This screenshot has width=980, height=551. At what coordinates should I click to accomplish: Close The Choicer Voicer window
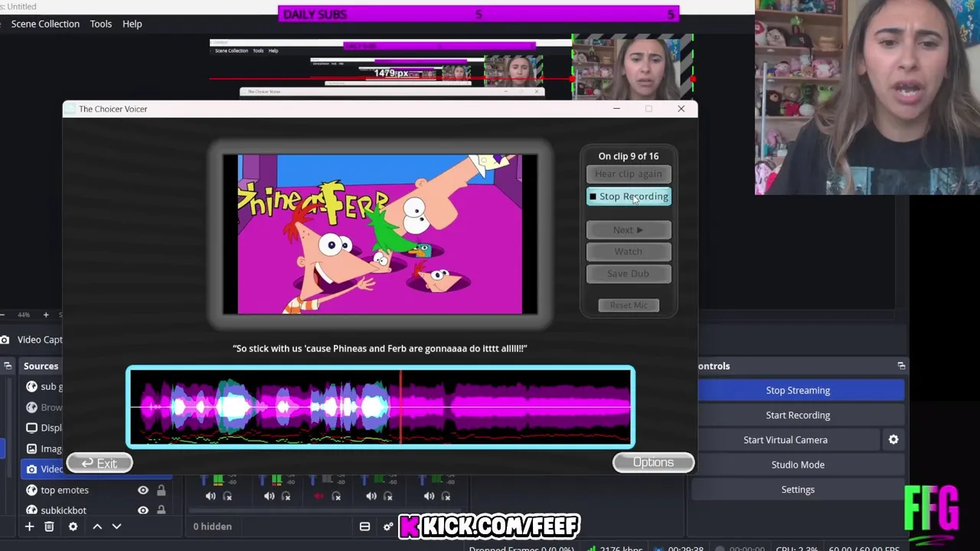(x=681, y=109)
